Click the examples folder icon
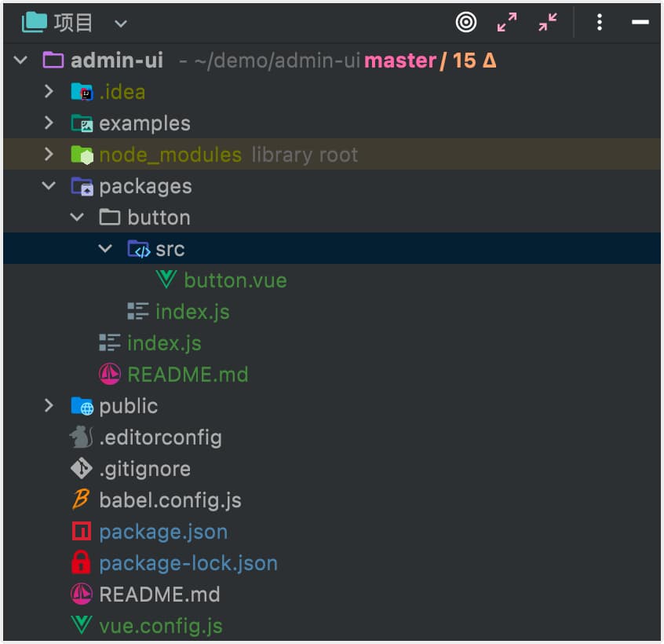 [x=82, y=123]
